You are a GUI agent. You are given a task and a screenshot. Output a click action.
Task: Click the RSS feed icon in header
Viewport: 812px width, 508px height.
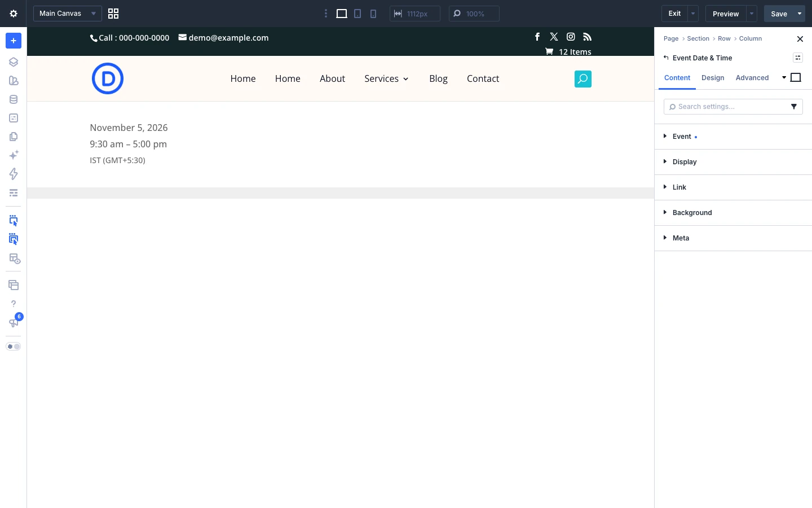click(587, 37)
